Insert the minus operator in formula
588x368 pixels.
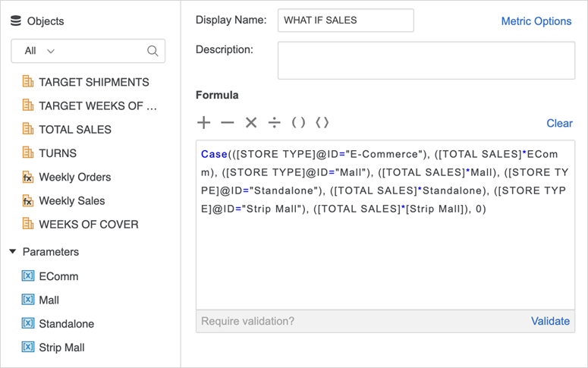228,123
